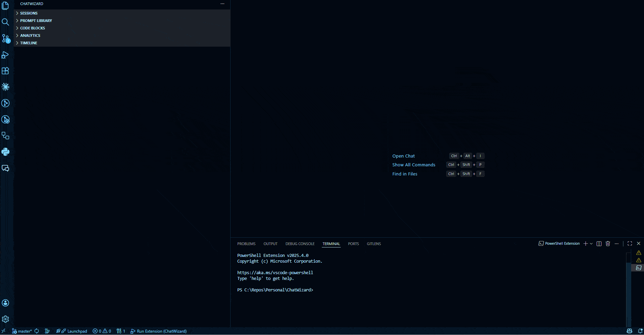This screenshot has width=644, height=335.
Task: Expand the ANALYTICS section
Action: tap(122, 35)
